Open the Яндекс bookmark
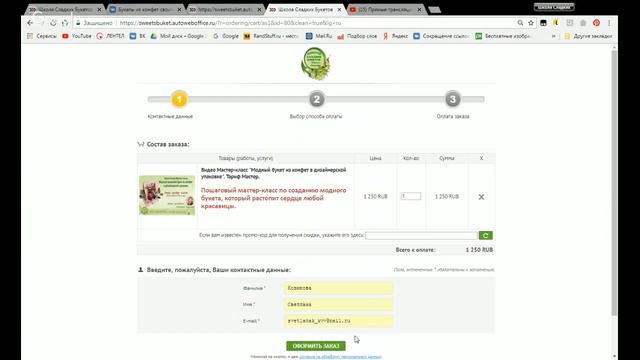This screenshot has width=640, height=360. 396,36
